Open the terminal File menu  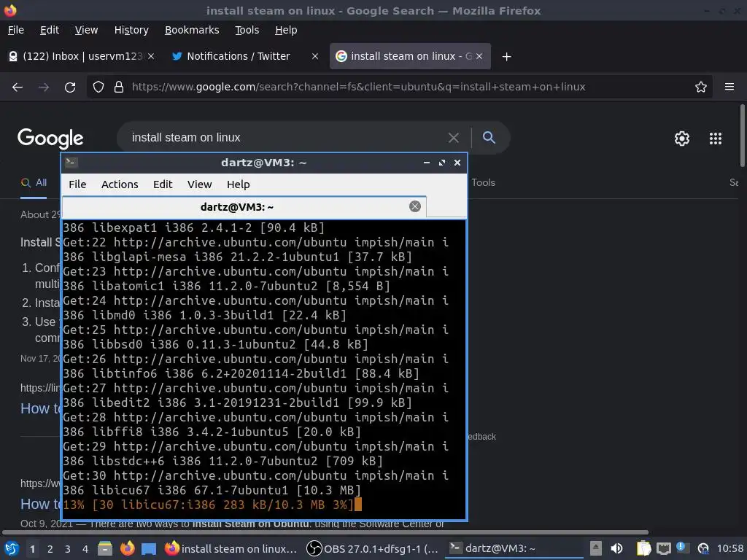coord(77,184)
